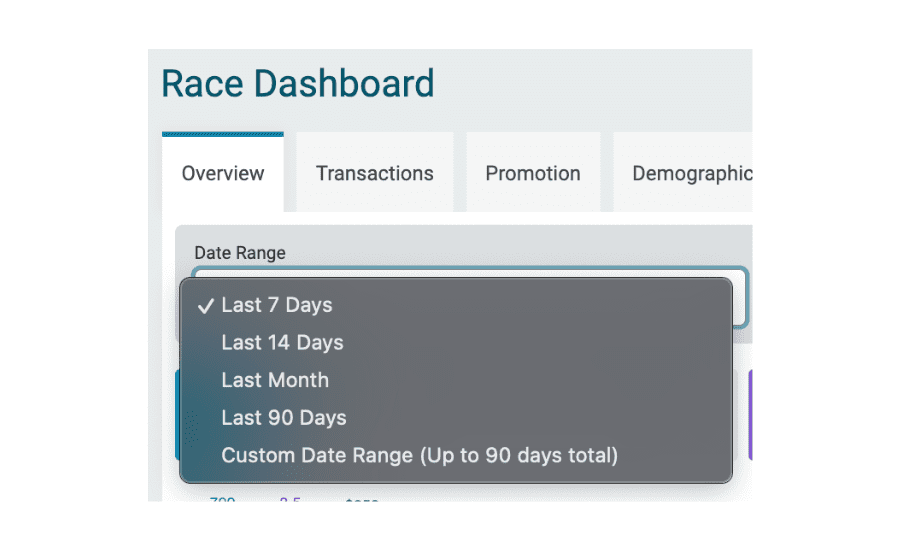Select Custom Date Range option
This screenshot has height=550, width=900.
[456, 455]
